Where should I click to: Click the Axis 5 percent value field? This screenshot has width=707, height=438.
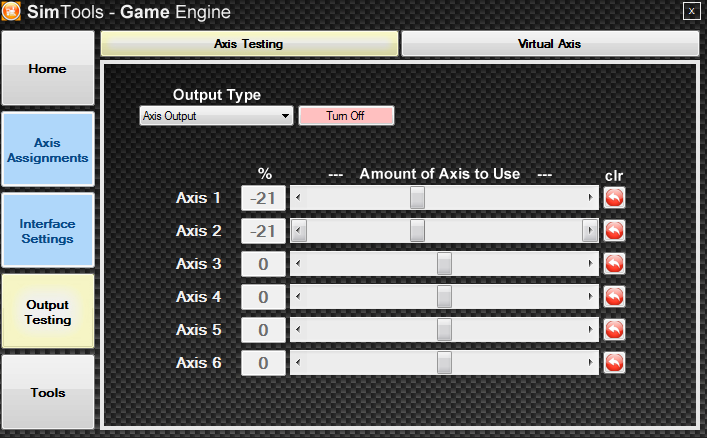(263, 330)
